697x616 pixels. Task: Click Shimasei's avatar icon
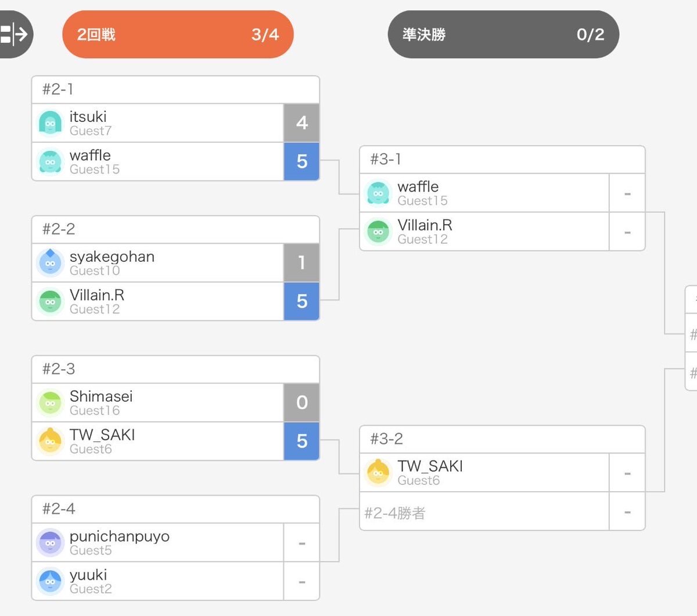pos(50,403)
